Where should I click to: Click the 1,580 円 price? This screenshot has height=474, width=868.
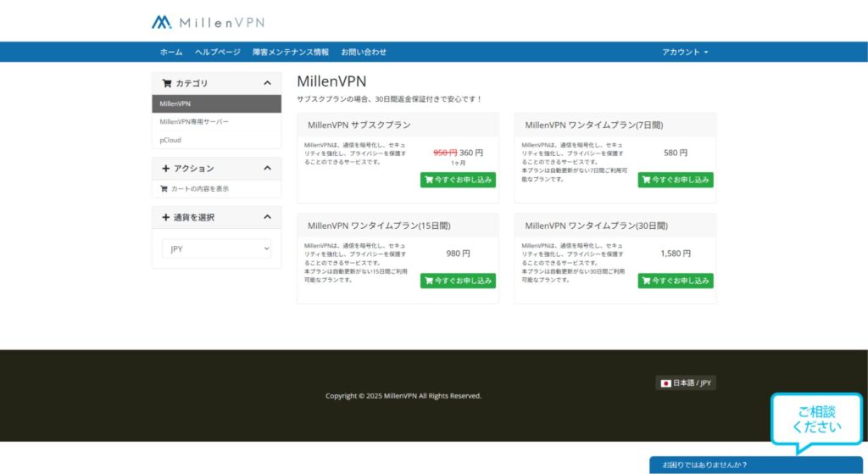[x=676, y=254]
